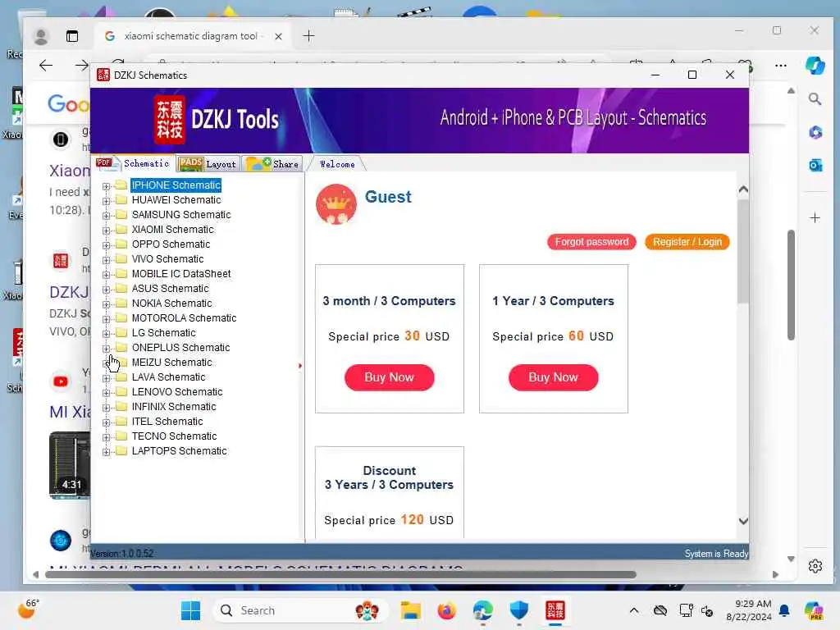The image size is (840, 630).
Task: Click the Welcome panel scrollbar thumb
Action: (742, 252)
